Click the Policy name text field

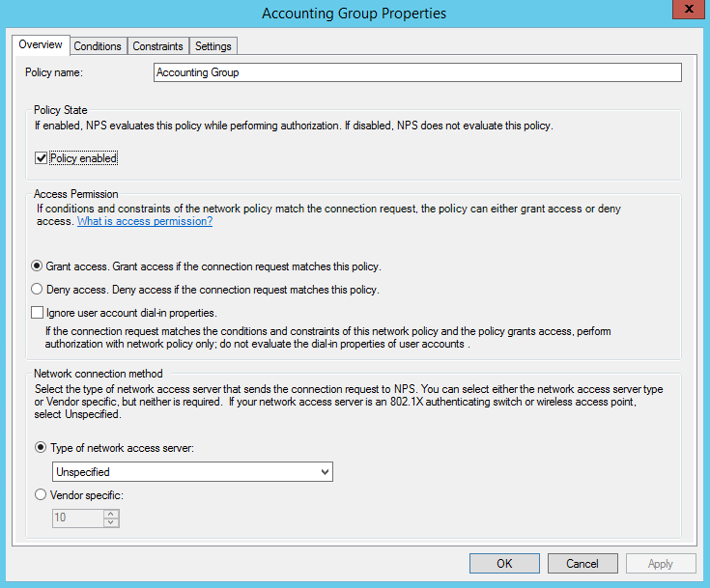pos(417,72)
